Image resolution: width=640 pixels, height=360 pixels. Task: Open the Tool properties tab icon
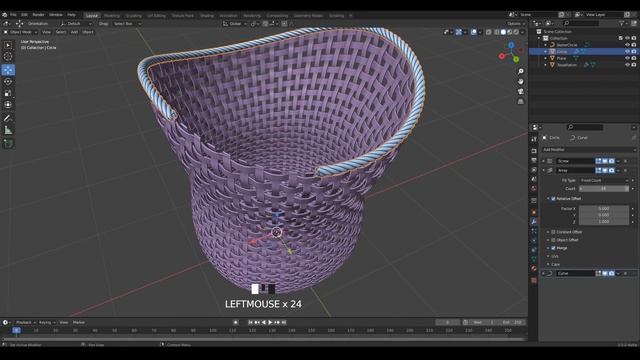534,140
